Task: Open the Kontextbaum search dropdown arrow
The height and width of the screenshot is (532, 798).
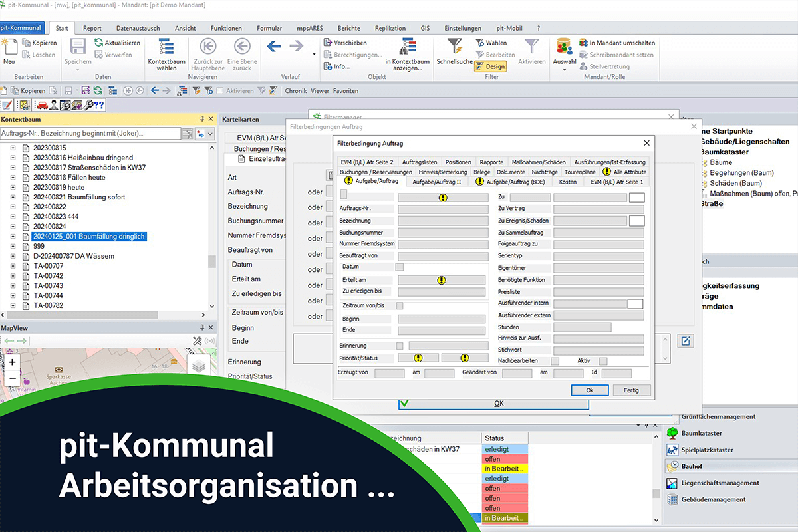Action: 211,134
